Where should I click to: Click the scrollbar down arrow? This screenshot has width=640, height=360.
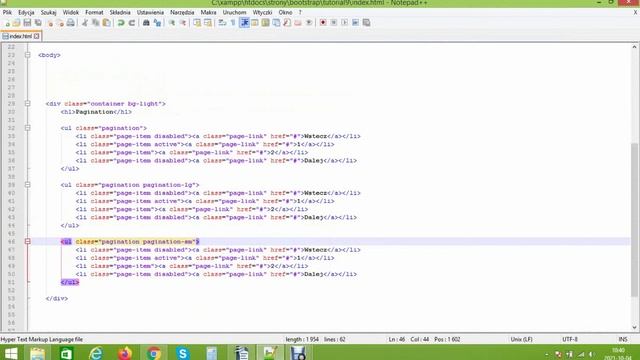634,327
